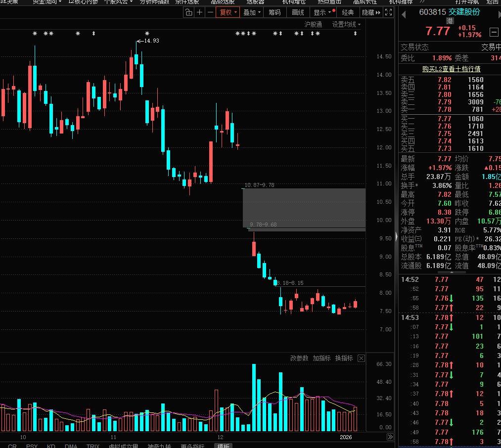Open the 复权 dropdown
501x448 pixels.
tap(228, 12)
